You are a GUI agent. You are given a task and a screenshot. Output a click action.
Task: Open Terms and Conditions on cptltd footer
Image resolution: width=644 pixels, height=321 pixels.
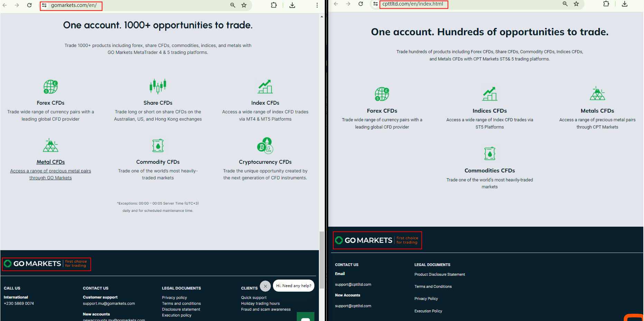click(433, 286)
